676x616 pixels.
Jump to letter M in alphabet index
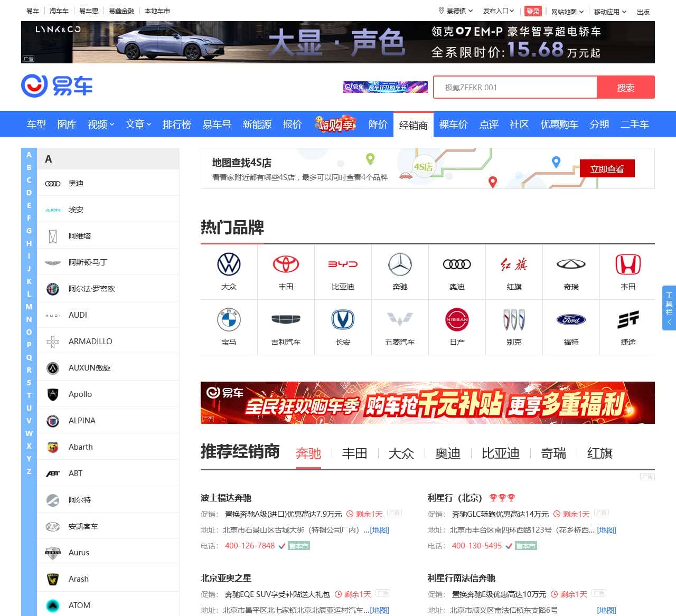(x=29, y=307)
